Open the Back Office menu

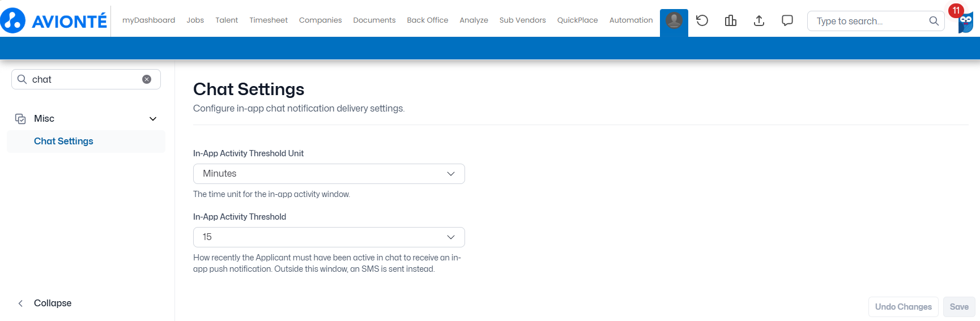pos(428,20)
